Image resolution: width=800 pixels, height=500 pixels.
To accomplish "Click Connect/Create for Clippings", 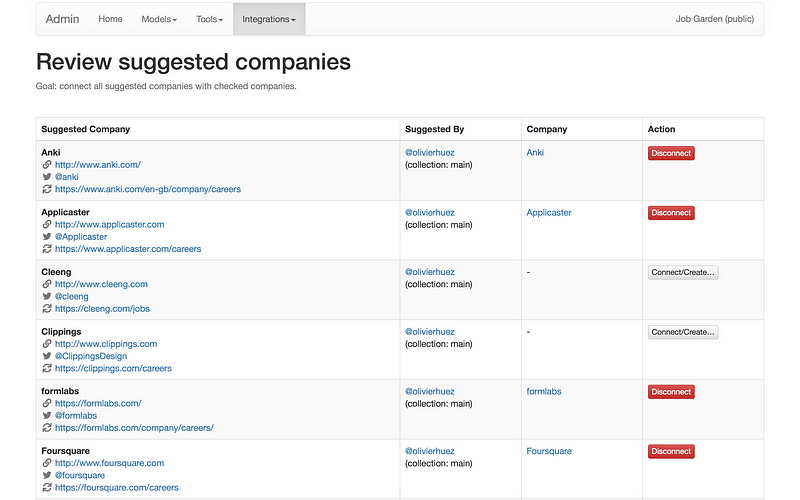I will [683, 332].
